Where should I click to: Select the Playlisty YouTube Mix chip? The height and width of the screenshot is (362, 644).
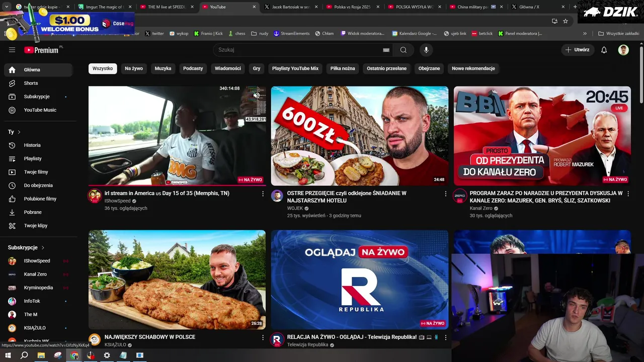click(x=295, y=68)
